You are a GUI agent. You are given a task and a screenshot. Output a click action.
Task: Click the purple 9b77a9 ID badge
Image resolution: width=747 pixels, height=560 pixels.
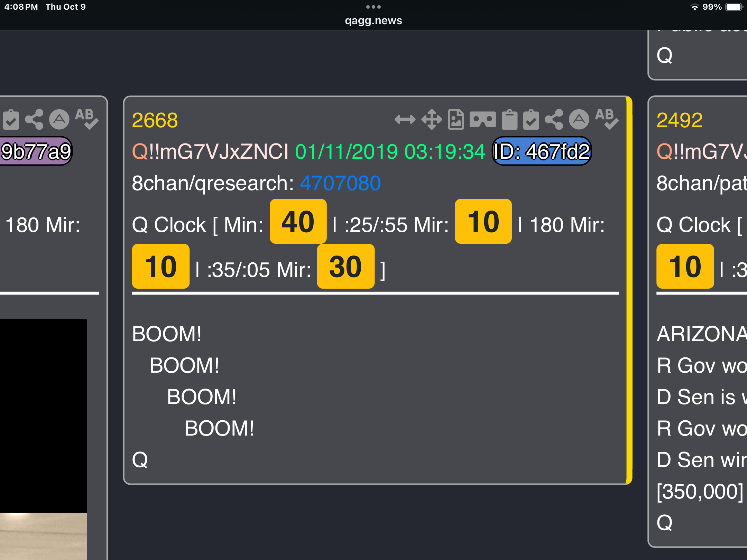pyautogui.click(x=36, y=151)
